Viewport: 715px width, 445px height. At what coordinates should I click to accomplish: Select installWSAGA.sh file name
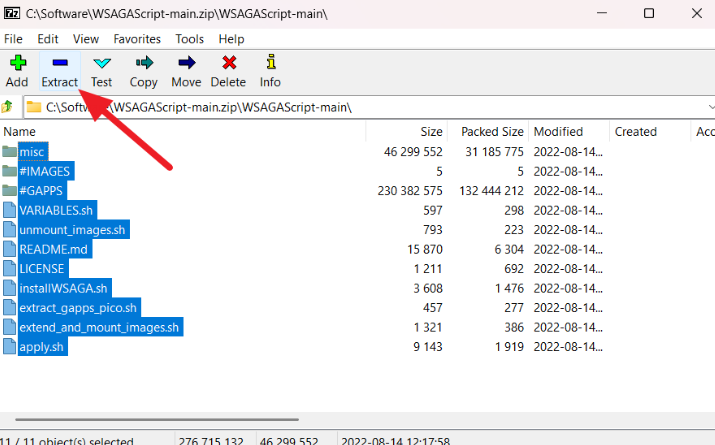click(64, 288)
